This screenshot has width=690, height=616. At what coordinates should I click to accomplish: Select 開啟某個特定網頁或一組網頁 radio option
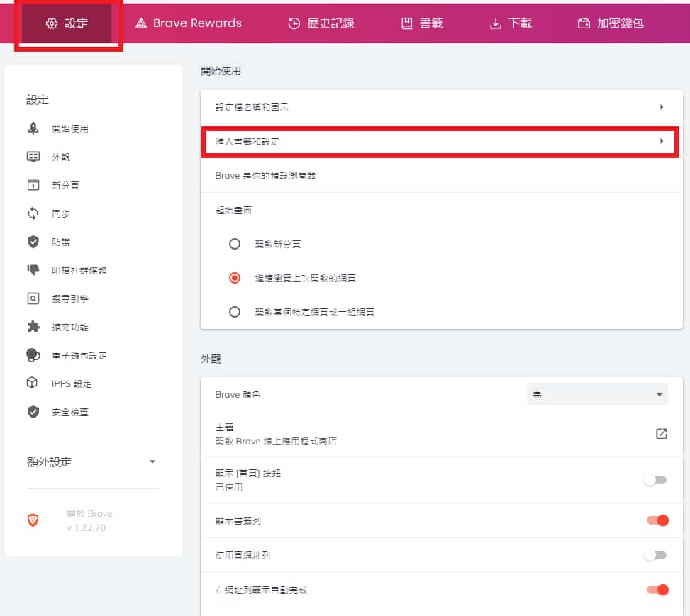(235, 312)
